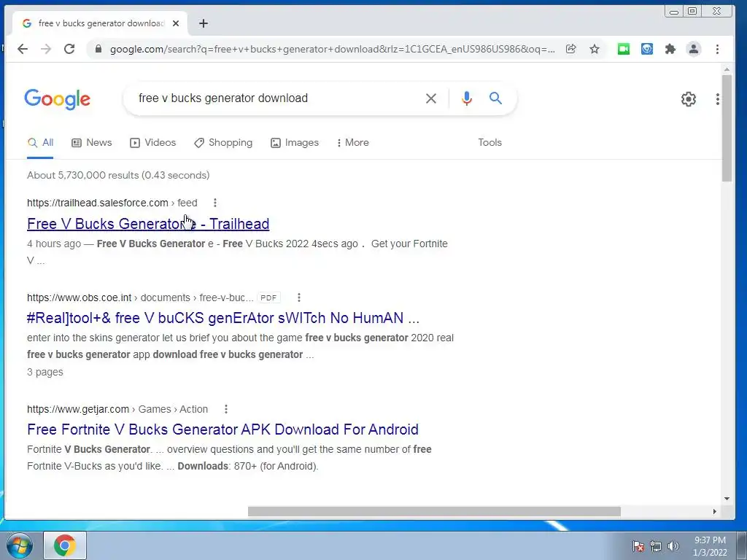Click the scroll down arrow
Viewport: 747px width, 560px height.
727,499
